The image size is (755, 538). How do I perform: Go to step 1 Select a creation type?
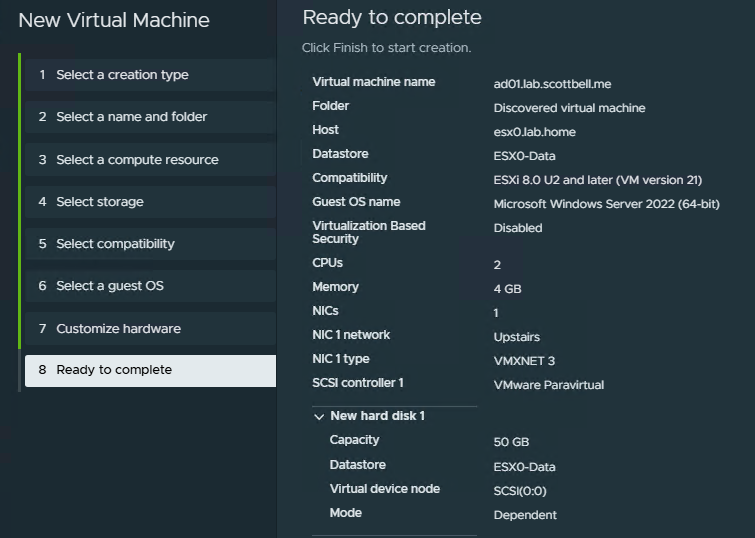point(122,75)
